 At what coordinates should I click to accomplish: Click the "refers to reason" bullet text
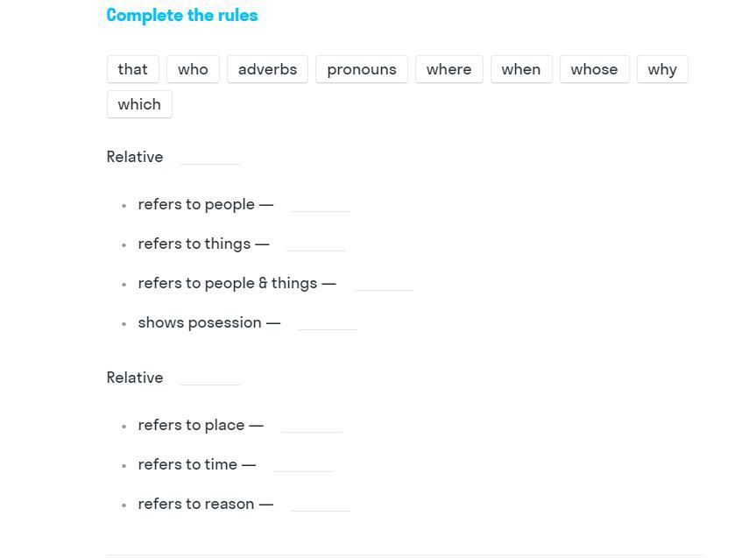196,504
